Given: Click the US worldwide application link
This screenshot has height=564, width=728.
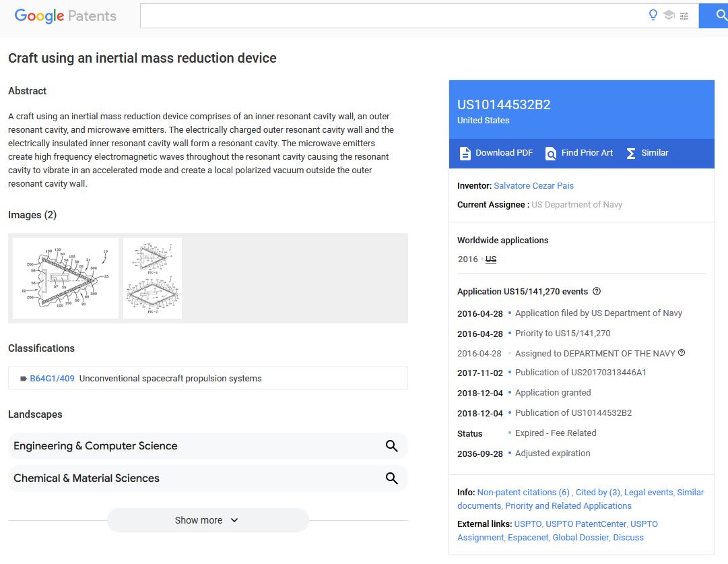Looking at the screenshot, I should pos(491,259).
